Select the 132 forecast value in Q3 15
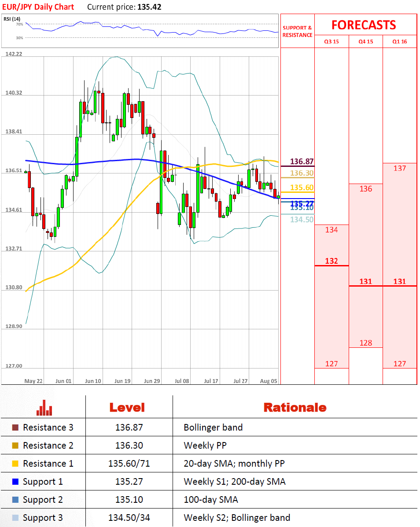Screen dimensions: 420x527 click(331, 261)
